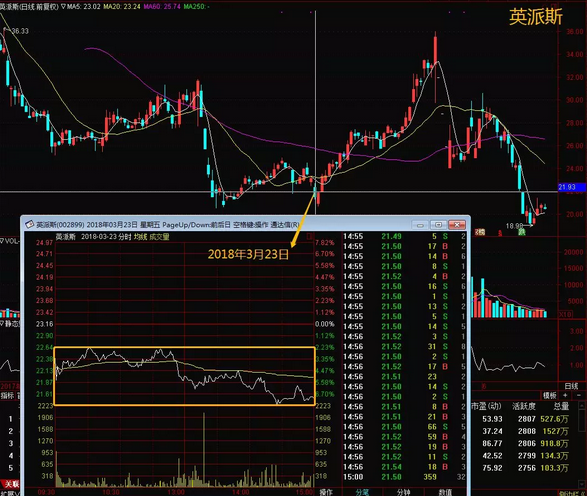Click the minus icon next to 模板
587x496 pixels.
coord(579,395)
